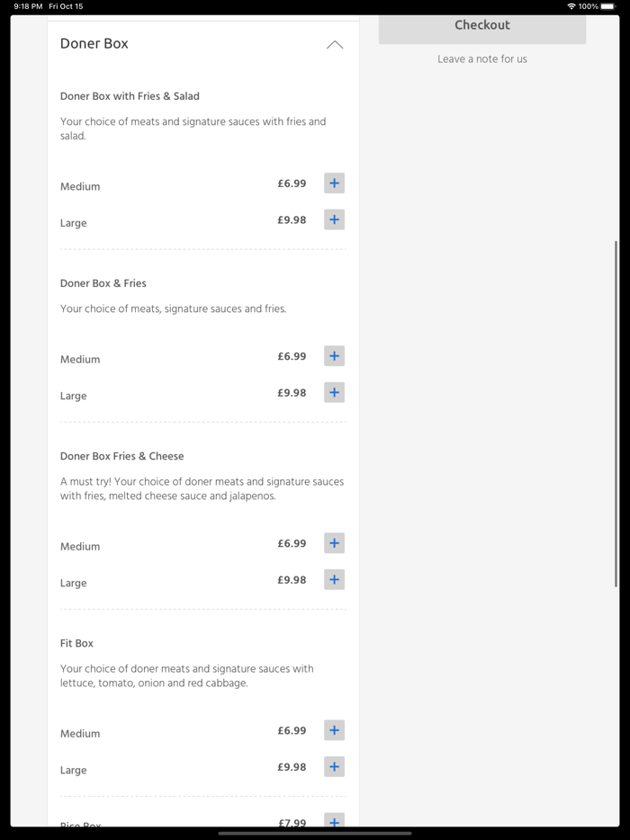This screenshot has width=630, height=840.
Task: Add Medium Doner Box with Fries & Salad
Action: pos(334,183)
